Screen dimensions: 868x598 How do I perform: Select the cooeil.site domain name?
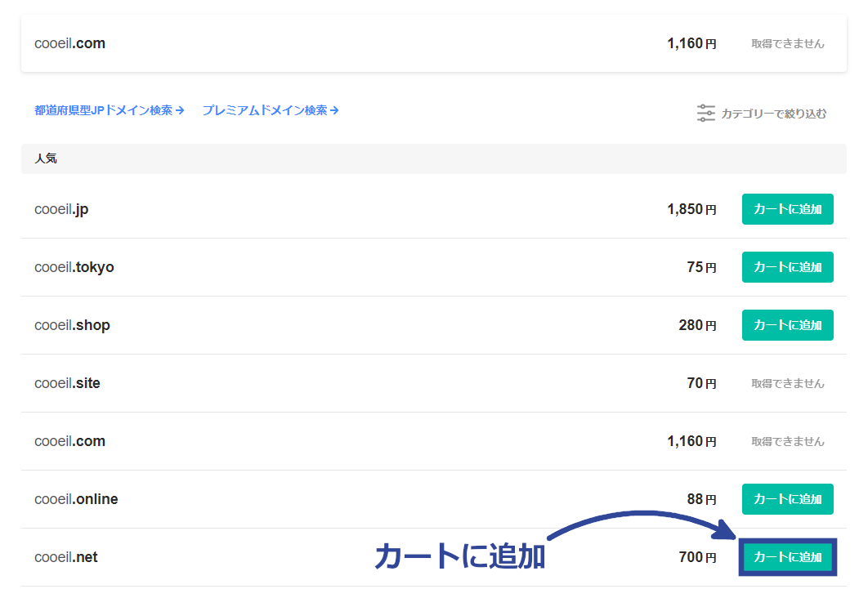(x=67, y=383)
